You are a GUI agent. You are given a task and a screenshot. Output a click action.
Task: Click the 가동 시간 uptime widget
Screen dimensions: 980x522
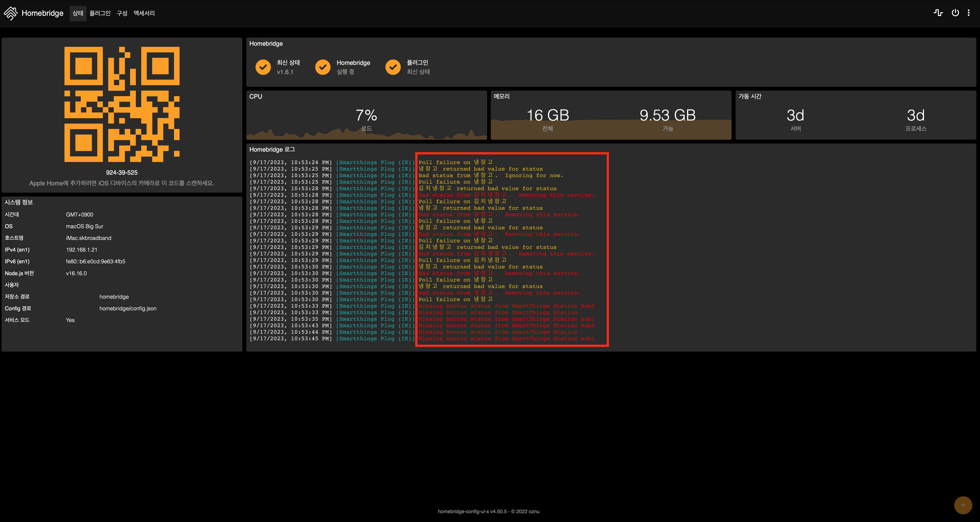(855, 115)
